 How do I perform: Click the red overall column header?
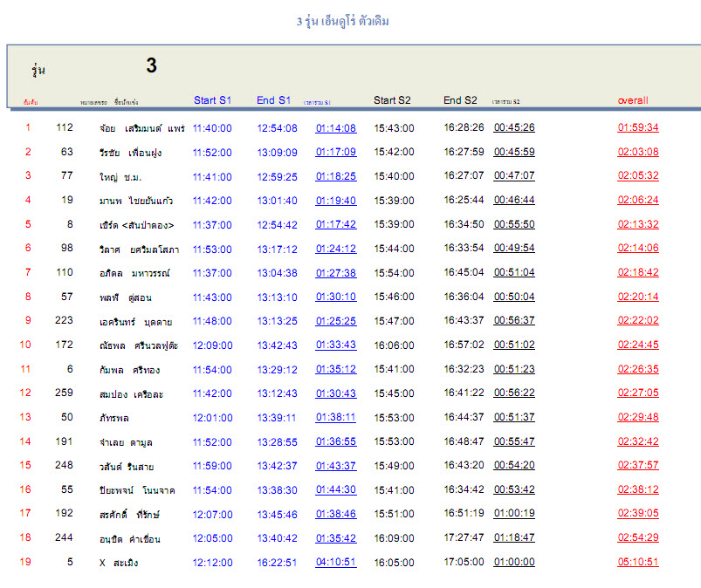click(x=633, y=100)
